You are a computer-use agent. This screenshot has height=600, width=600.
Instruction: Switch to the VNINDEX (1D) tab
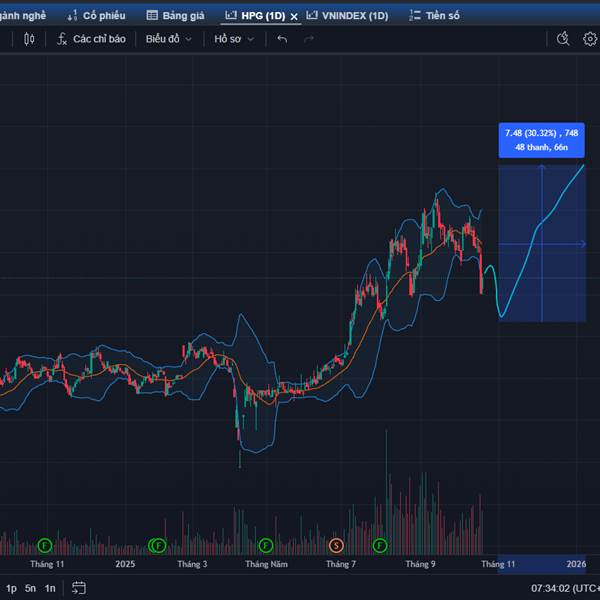click(347, 16)
